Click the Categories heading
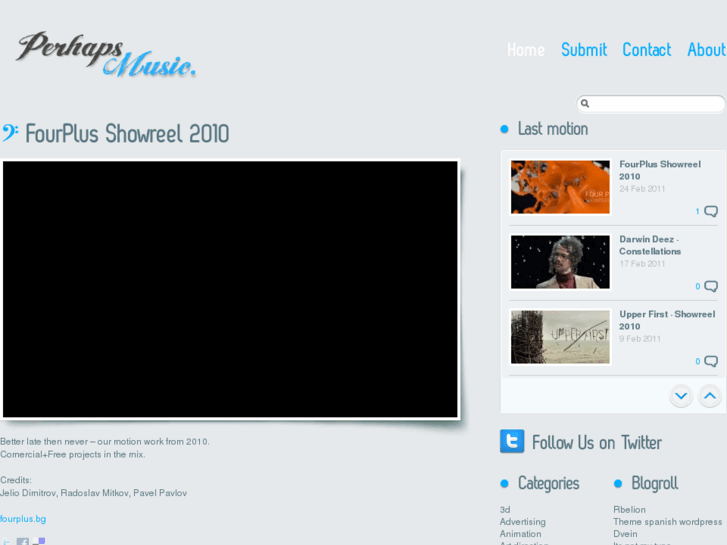This screenshot has width=727, height=545. 548,483
